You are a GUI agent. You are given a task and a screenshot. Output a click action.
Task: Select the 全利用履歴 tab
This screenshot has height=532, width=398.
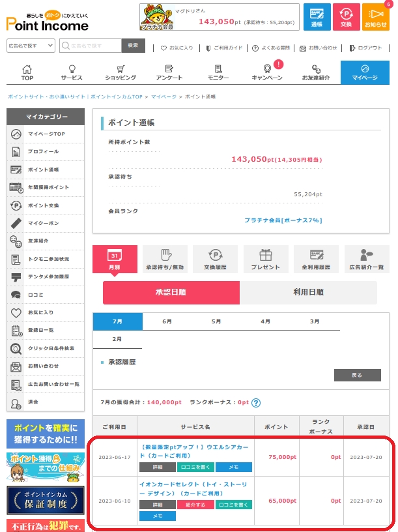pos(316,259)
